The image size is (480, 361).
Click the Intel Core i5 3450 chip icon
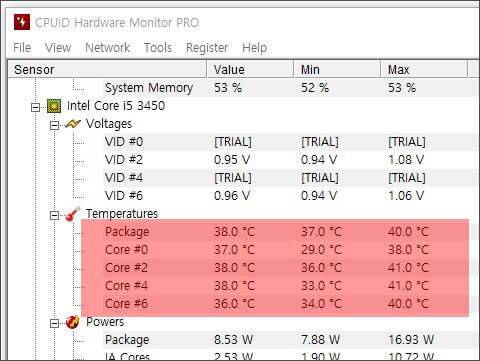(54, 106)
